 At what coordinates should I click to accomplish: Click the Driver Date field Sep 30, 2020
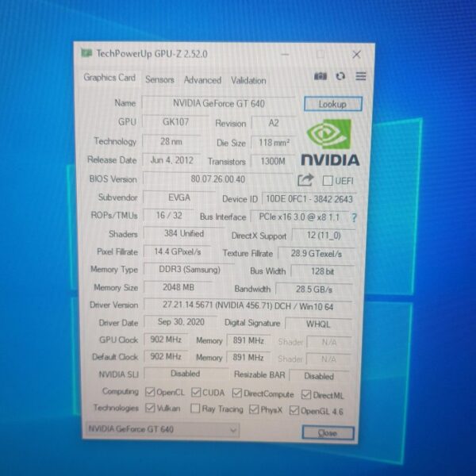(x=181, y=322)
